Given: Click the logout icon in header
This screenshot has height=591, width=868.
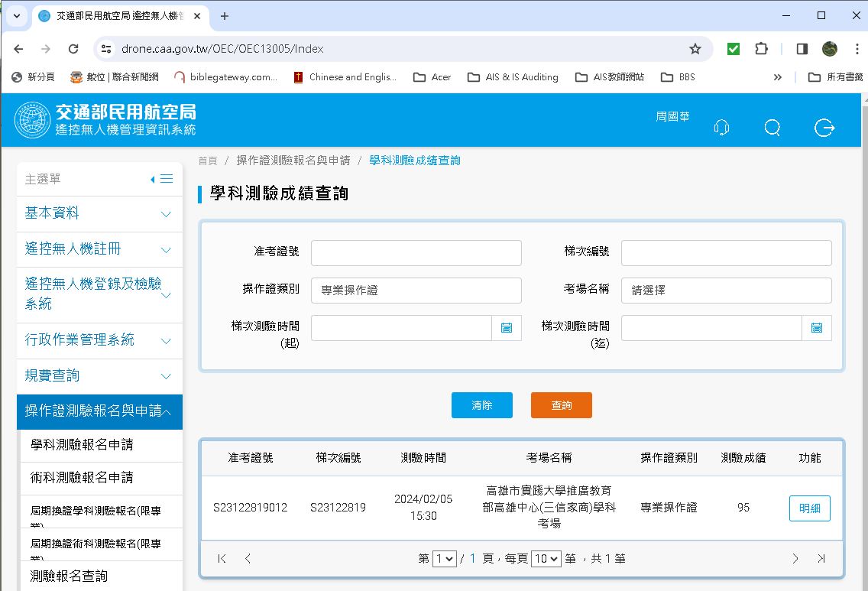Looking at the screenshot, I should pos(824,128).
